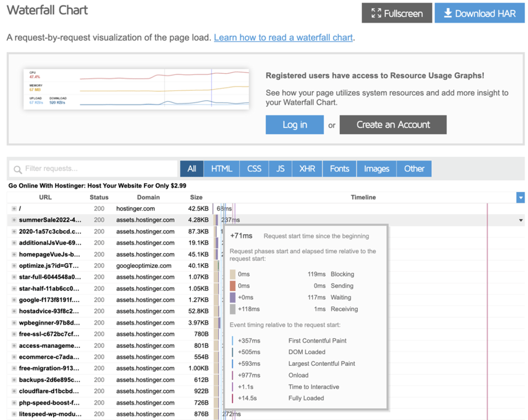The width and height of the screenshot is (528, 420).
Task: Select the JS filter tab
Action: (x=280, y=168)
